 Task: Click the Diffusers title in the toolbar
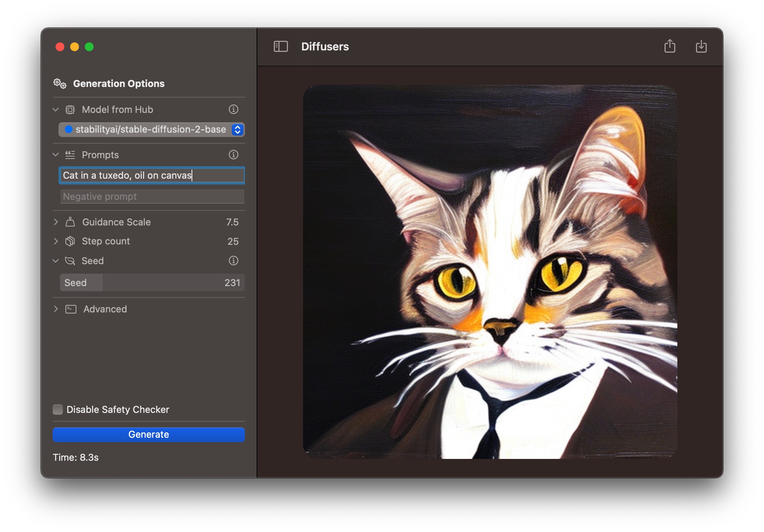click(325, 46)
